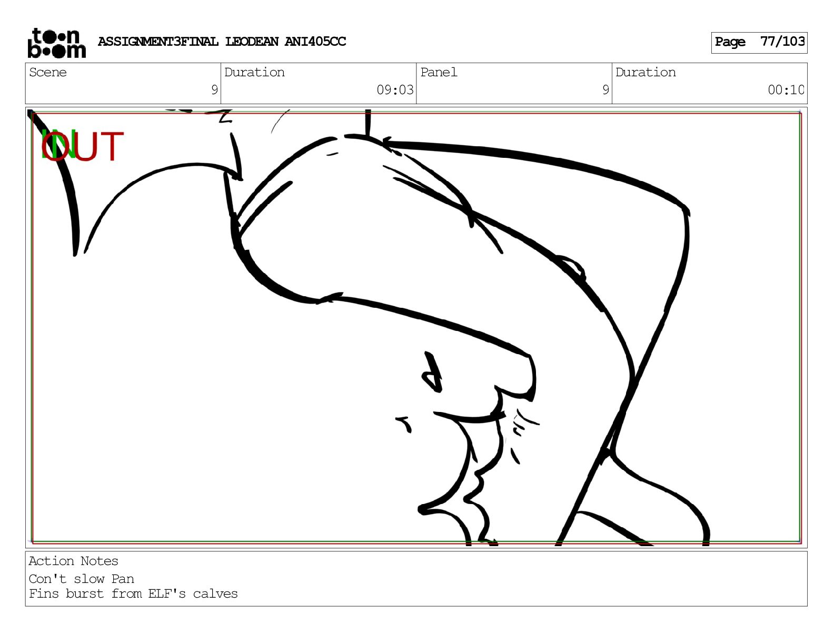This screenshot has height=644, width=834.
Task: Click the Page 77/103 indicator
Action: (x=759, y=42)
